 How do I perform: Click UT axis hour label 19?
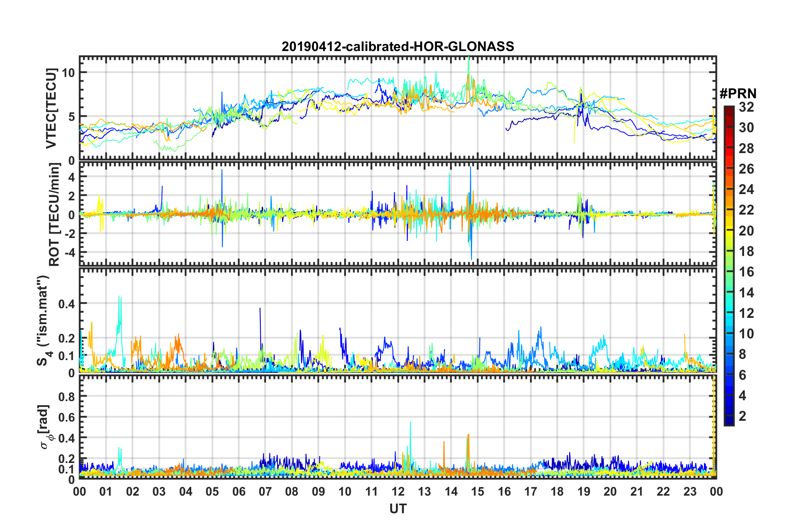point(584,491)
